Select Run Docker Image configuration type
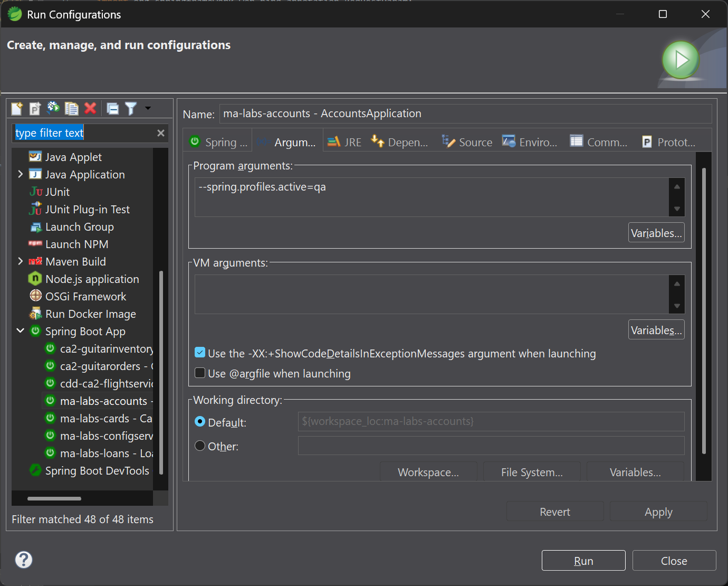 tap(90, 314)
